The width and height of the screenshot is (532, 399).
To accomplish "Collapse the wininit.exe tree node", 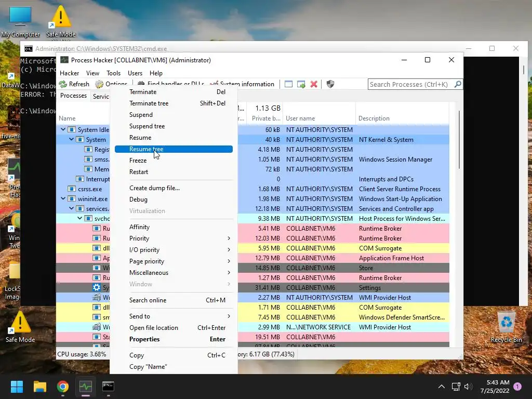I will coord(63,198).
